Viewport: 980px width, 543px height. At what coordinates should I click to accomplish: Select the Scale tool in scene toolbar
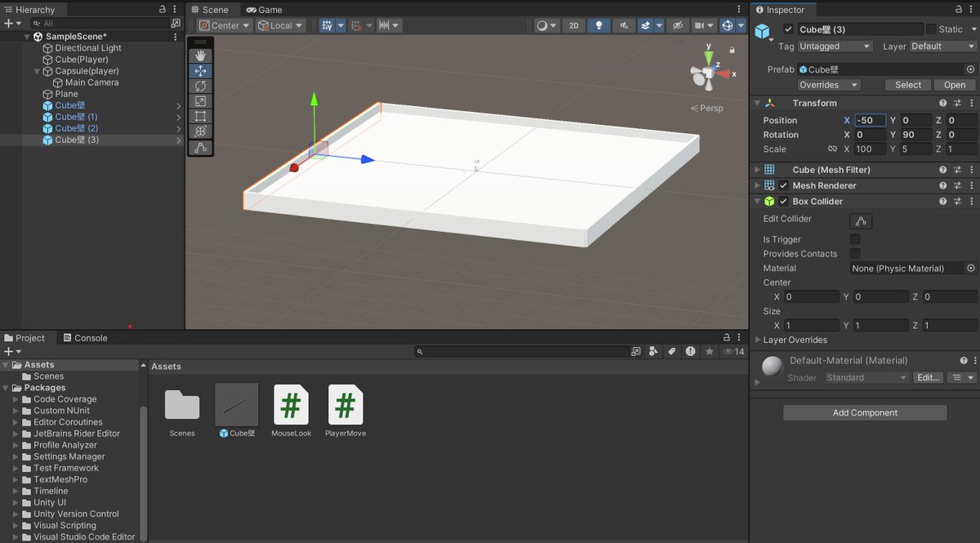click(200, 101)
